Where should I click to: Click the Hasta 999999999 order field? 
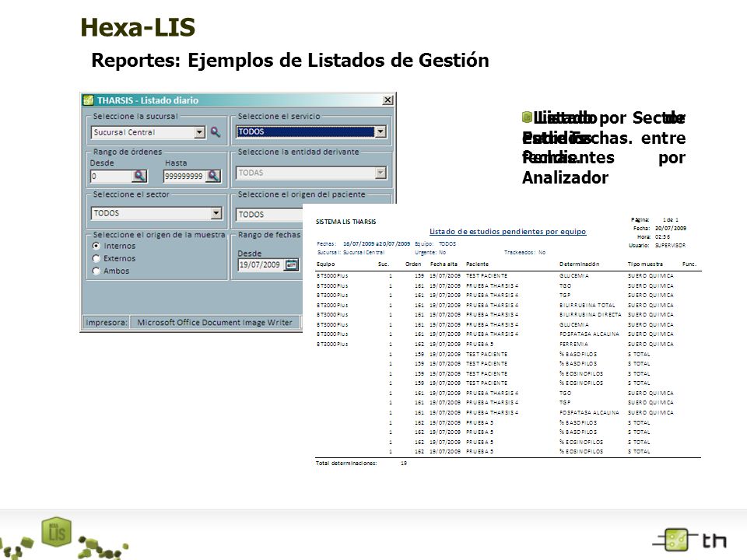[x=185, y=177]
